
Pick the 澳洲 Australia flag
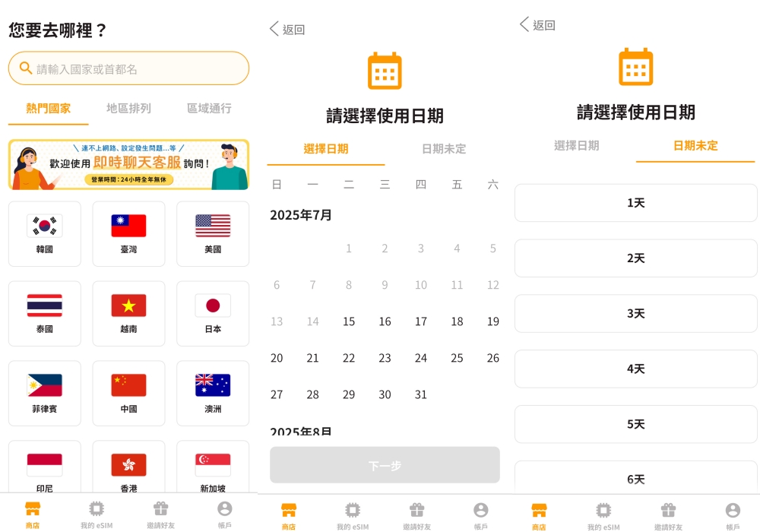213,393
